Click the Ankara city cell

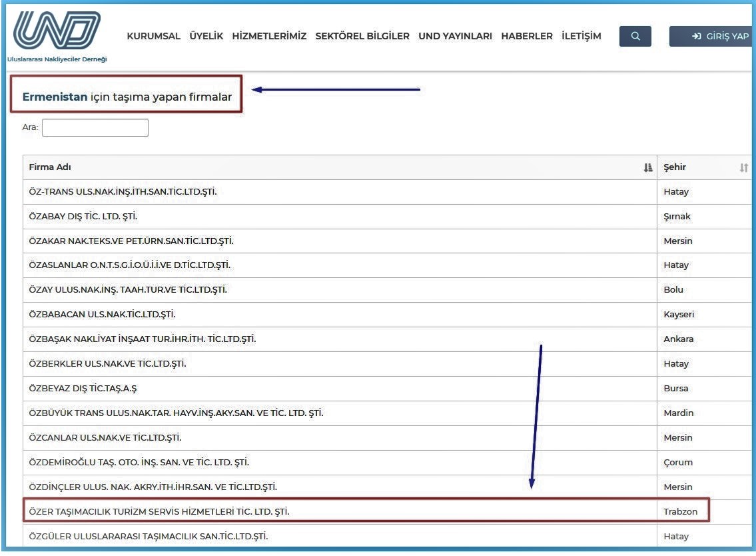pos(705,339)
